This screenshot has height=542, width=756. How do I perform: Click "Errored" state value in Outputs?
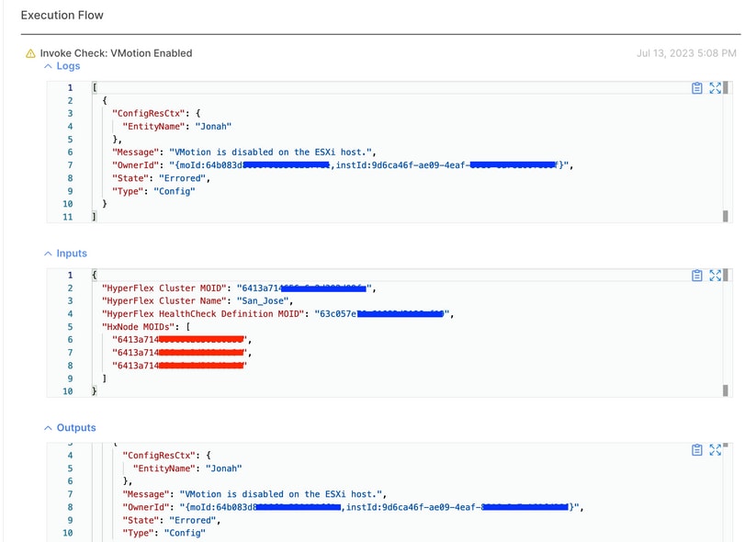[x=193, y=520]
